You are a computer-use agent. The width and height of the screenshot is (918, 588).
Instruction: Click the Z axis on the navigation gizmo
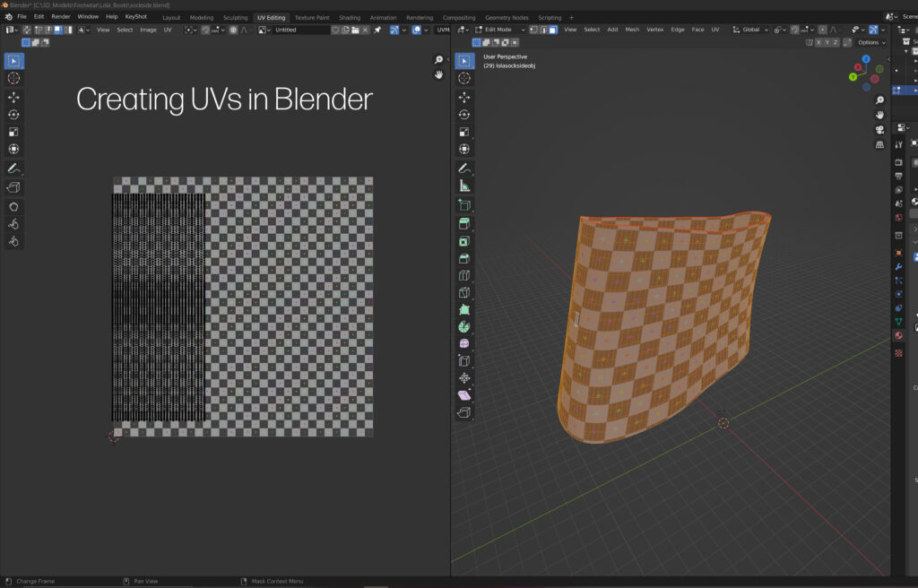point(866,58)
